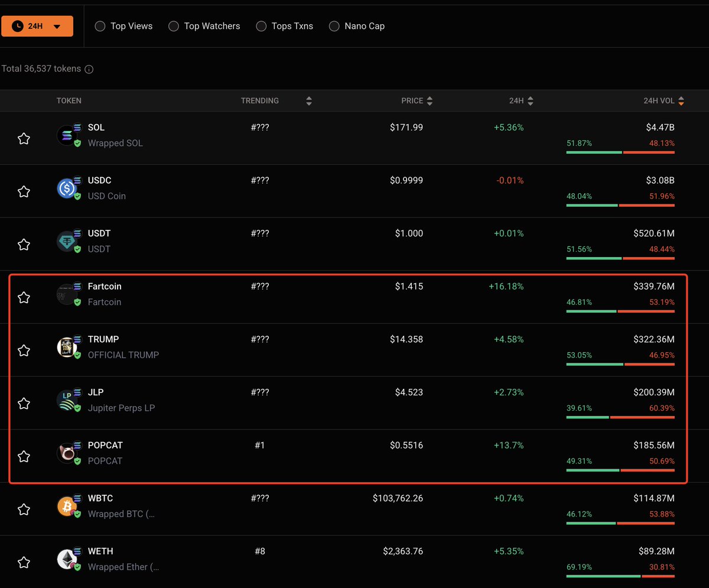
Task: Open the Jupiter Perps LP link
Action: click(121, 408)
